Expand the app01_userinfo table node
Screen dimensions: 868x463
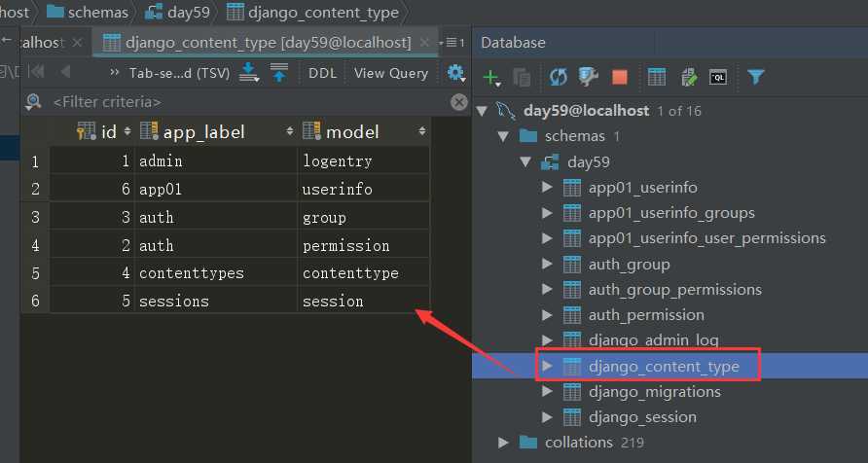[x=548, y=188]
